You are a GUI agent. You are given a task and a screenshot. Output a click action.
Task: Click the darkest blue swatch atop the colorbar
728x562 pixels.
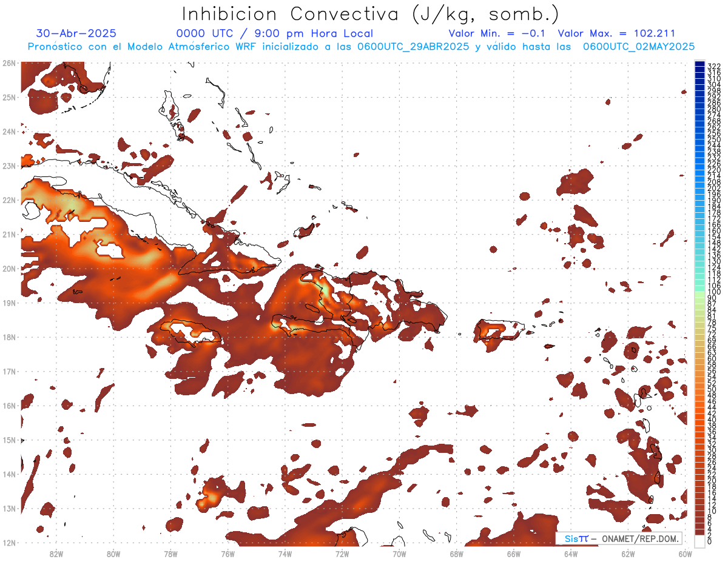click(700, 64)
